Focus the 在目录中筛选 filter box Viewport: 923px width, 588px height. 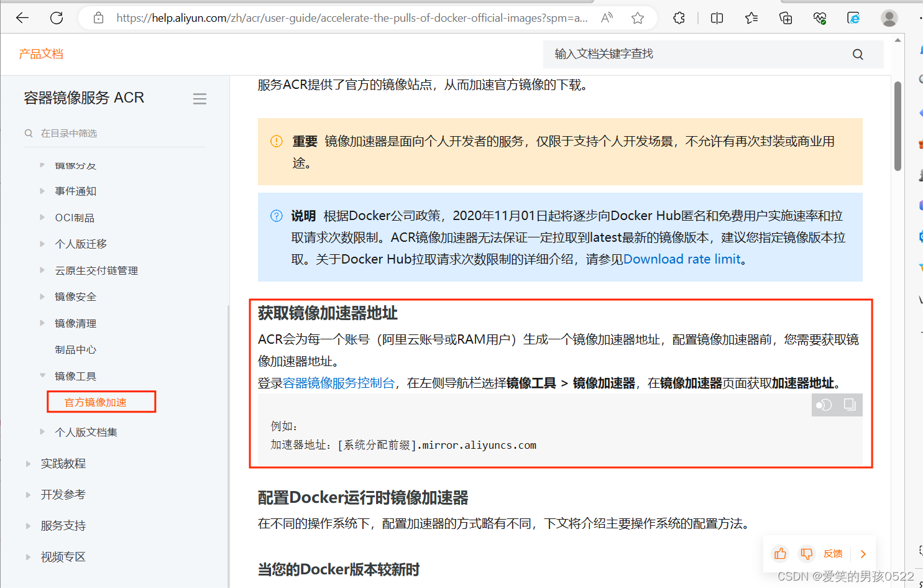coord(115,133)
